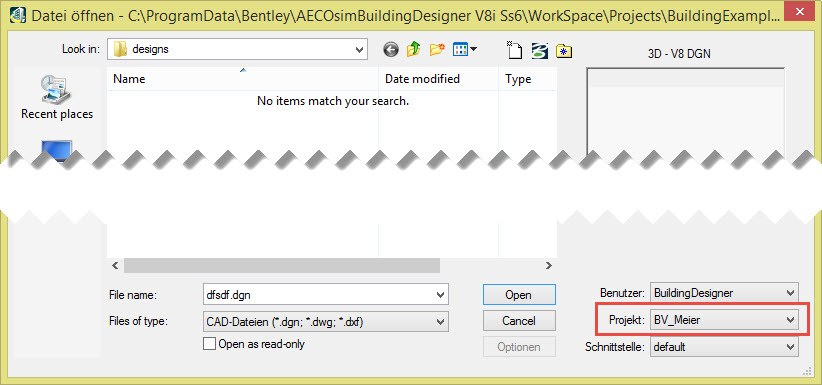Open Files of type CAD-Dateien dropdown
822x385 pixels.
326,321
